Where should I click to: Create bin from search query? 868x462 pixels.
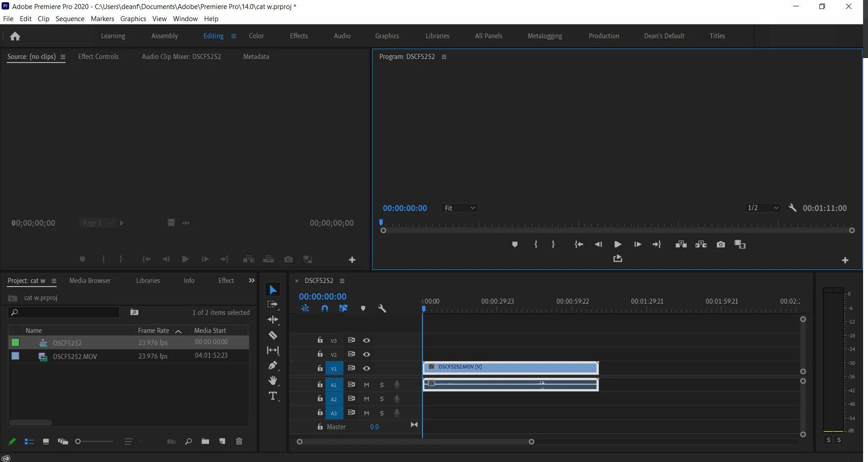(134, 312)
